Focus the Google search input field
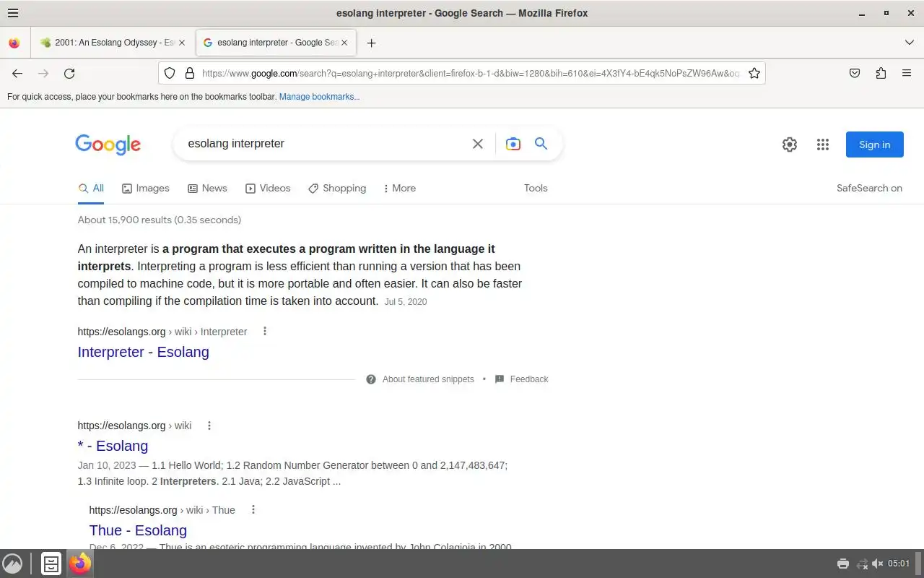Viewport: 924px width, 578px height. point(325,144)
